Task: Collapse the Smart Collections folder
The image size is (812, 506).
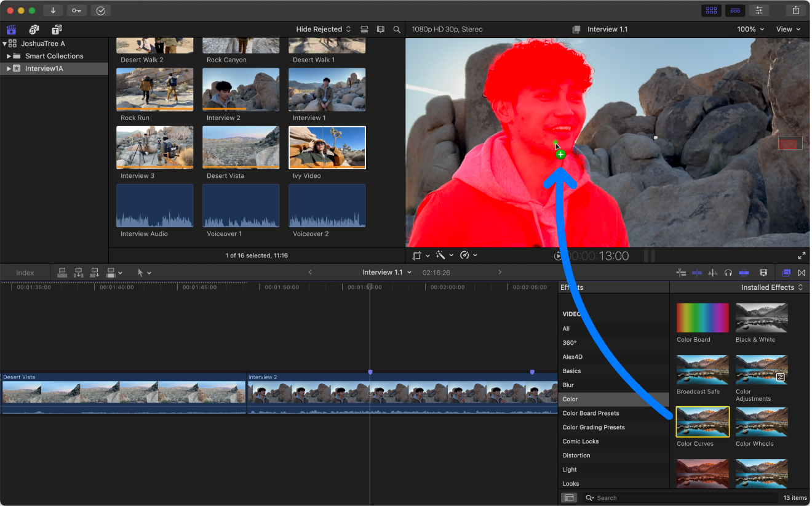Action: (7, 56)
